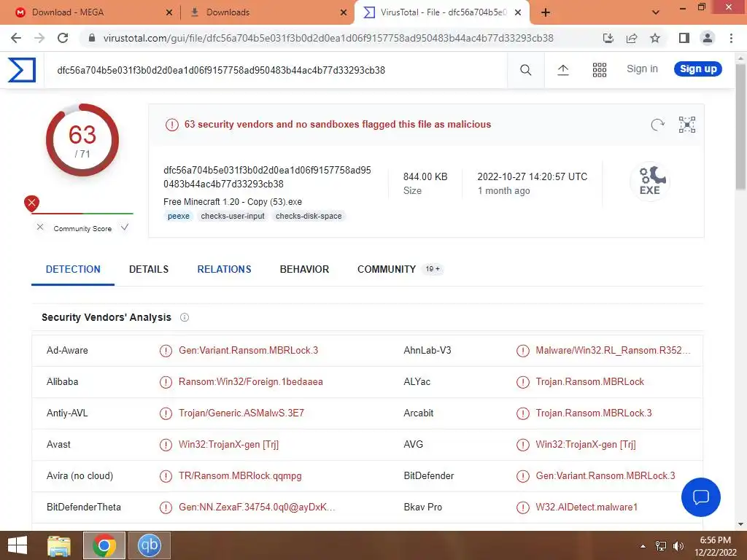Select the TR/Ransom.MBRlock.qqmpg result
The image size is (747, 560).
pyautogui.click(x=240, y=476)
